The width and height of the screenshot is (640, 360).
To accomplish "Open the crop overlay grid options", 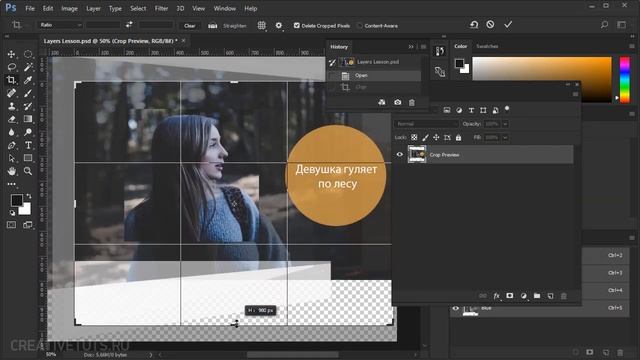I will 262,25.
